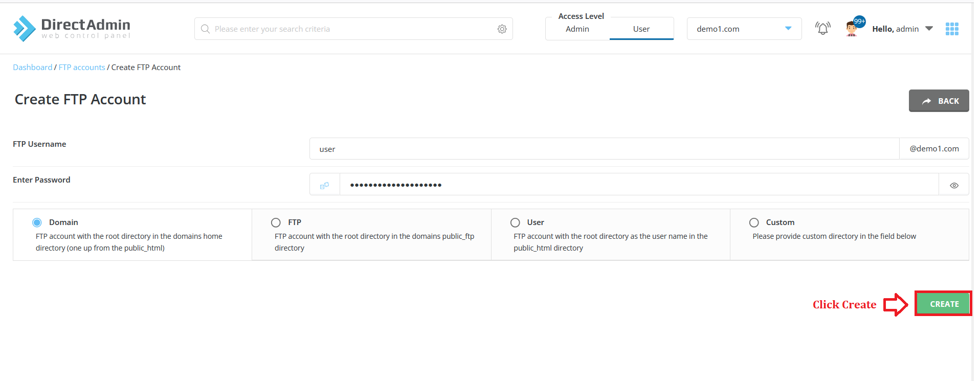Click the Create FTP Account breadcrumb text
Viewport: 980px width, 381px height.
(x=146, y=68)
